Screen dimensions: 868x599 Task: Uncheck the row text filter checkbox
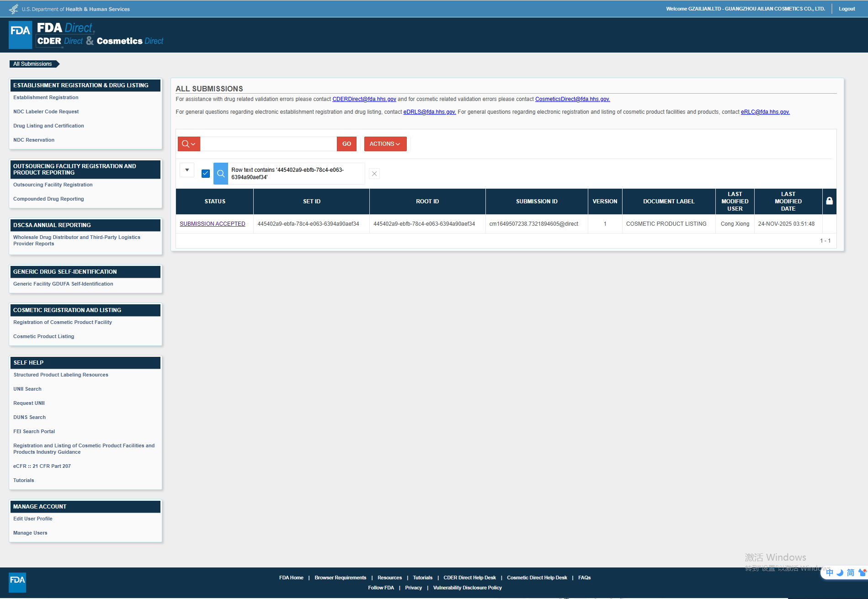[x=206, y=174]
